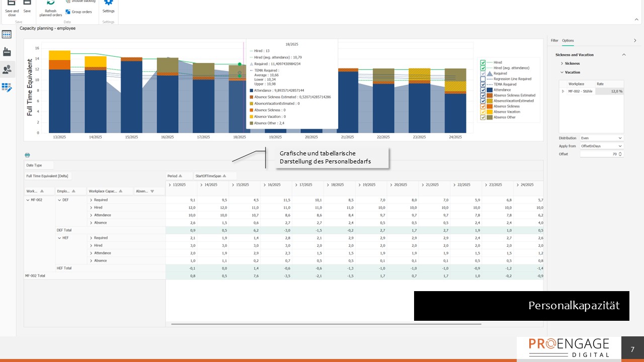
Task: Select the Options tab
Action: coord(568,40)
